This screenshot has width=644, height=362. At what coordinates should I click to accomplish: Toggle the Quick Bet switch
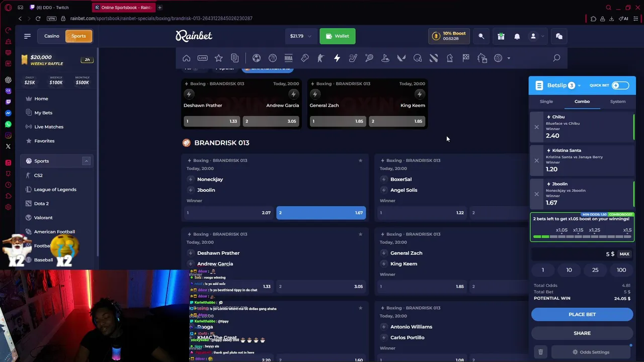tap(620, 85)
